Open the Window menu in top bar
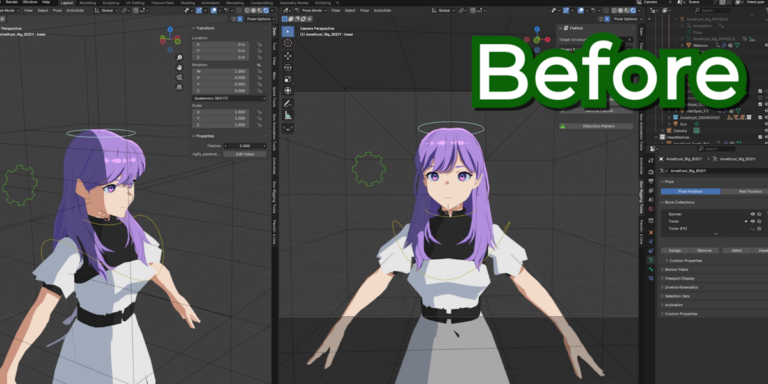 tap(30, 2)
